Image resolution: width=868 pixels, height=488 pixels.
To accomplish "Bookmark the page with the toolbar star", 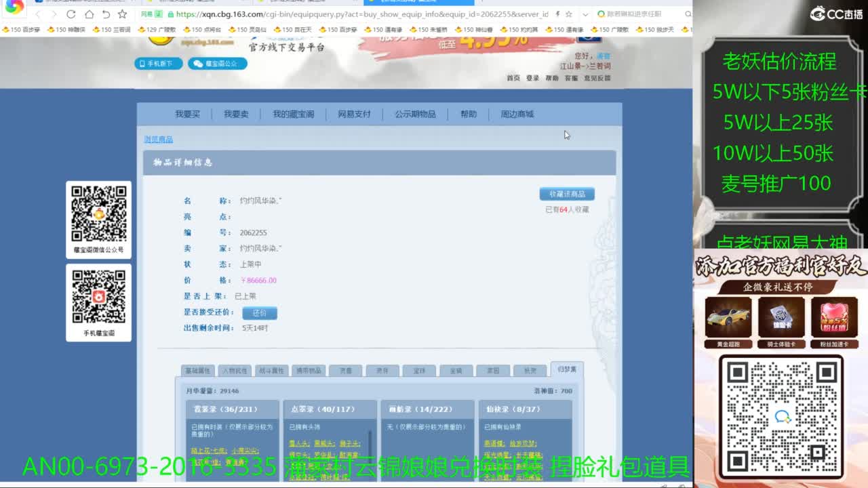I will click(122, 14).
